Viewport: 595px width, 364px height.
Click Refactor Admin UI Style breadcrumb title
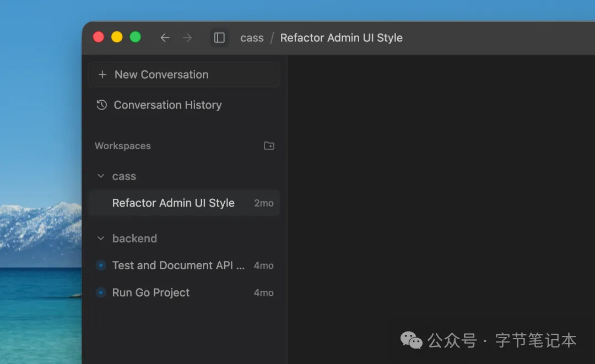pos(341,38)
